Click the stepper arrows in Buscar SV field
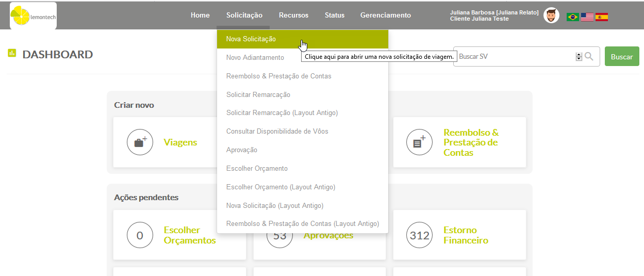 579,57
